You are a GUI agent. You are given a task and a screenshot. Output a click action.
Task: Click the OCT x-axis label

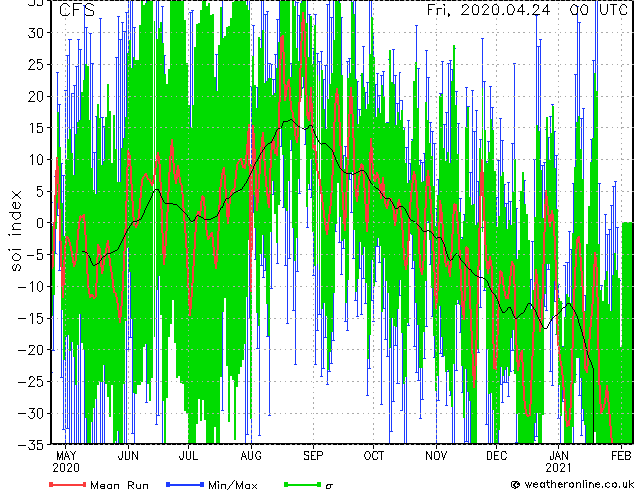tap(374, 456)
